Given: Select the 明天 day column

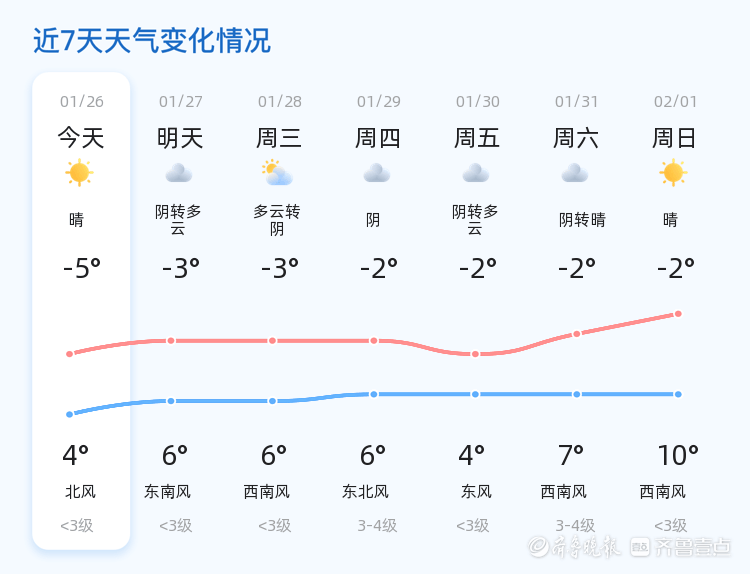Looking at the screenshot, I should tap(180, 310).
